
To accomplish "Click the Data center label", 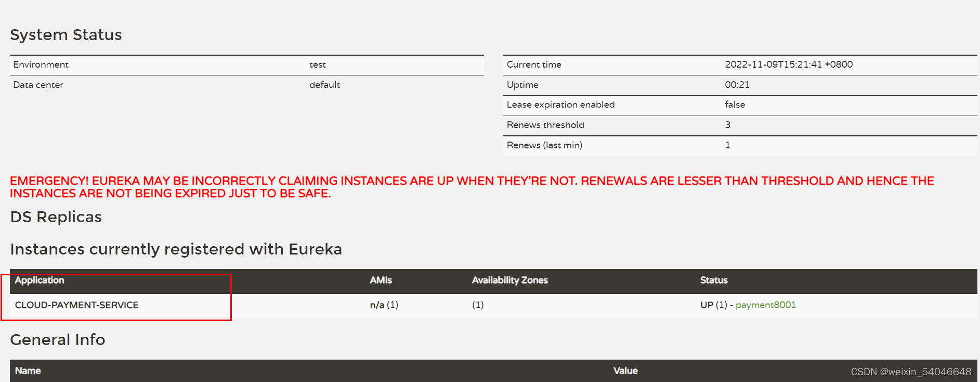I will (x=38, y=85).
